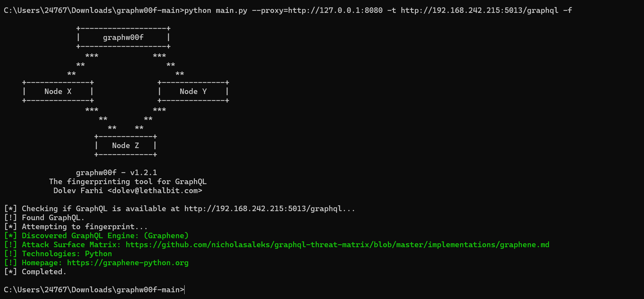Open the graphql-threat-matrix GitHub URL
644x299 pixels.
click(337, 245)
